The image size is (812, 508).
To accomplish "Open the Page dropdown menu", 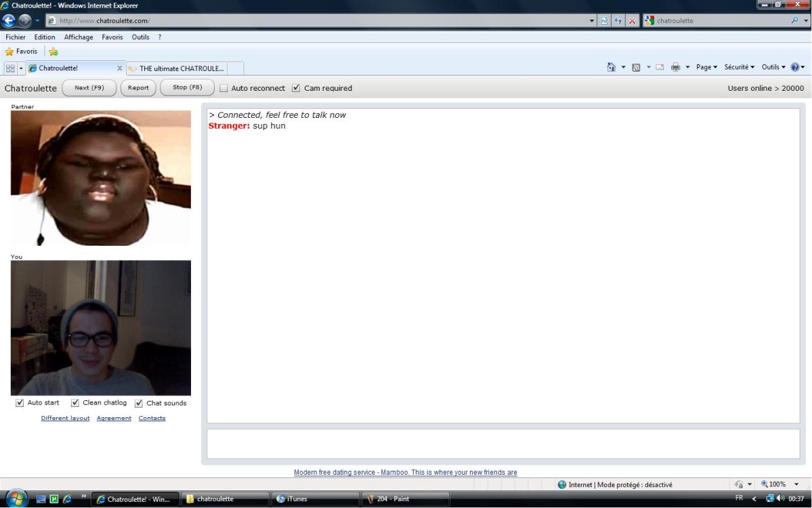I will click(x=706, y=67).
